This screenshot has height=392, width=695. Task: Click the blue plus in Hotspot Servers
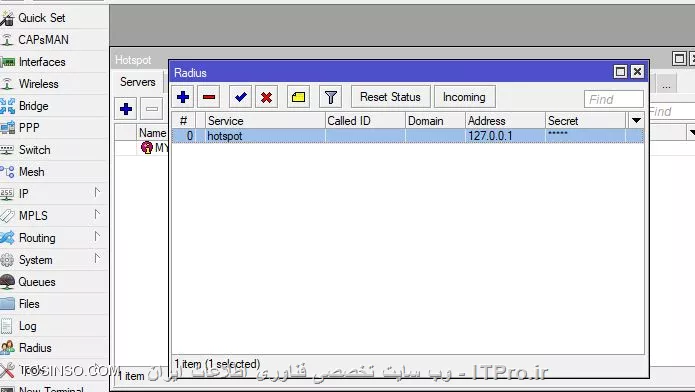(126, 109)
